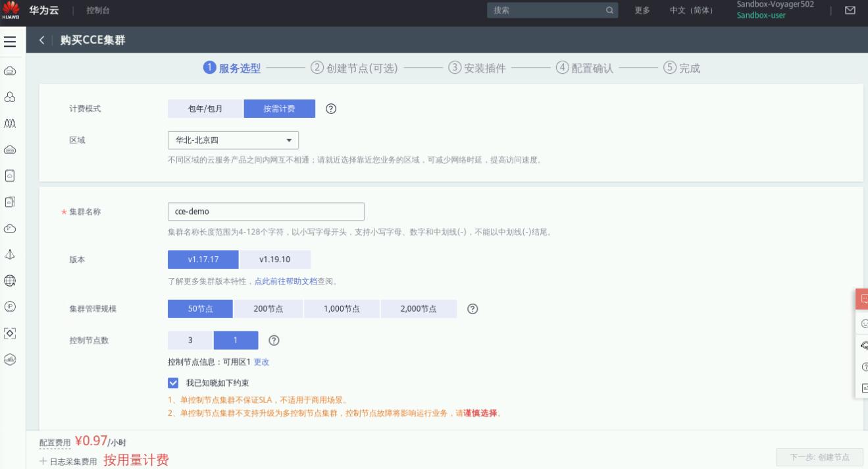This screenshot has width=868, height=469.
Task: Open the diamond-in-square sidebar icon
Action: (10, 333)
